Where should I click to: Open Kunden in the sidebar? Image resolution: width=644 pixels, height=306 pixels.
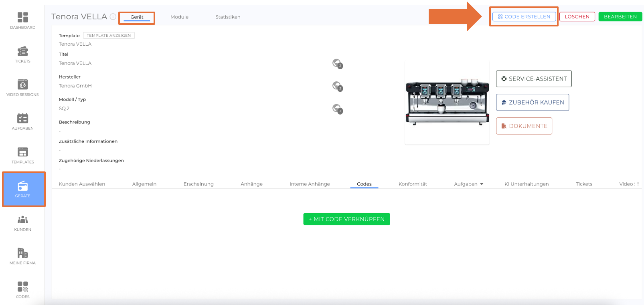click(22, 220)
